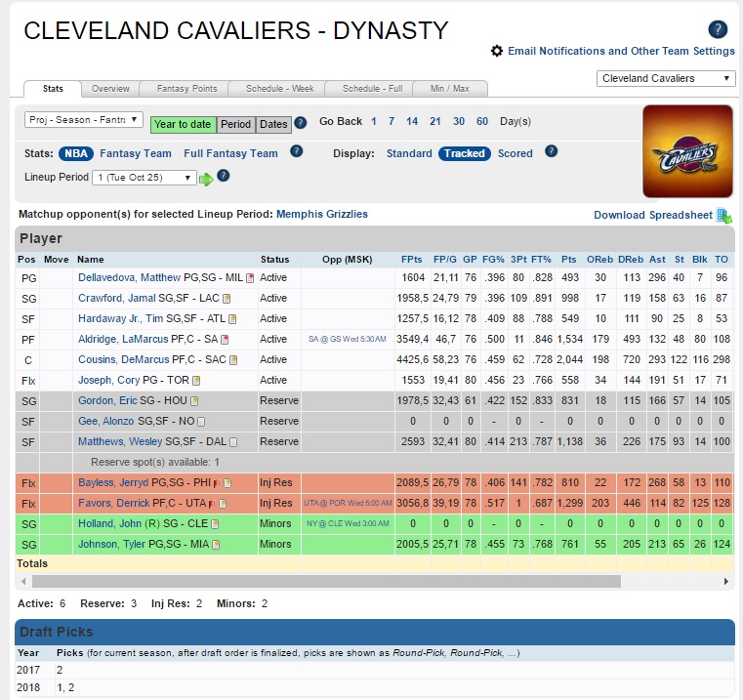
Task: Open help icon next to Scored display
Action: coord(551,151)
